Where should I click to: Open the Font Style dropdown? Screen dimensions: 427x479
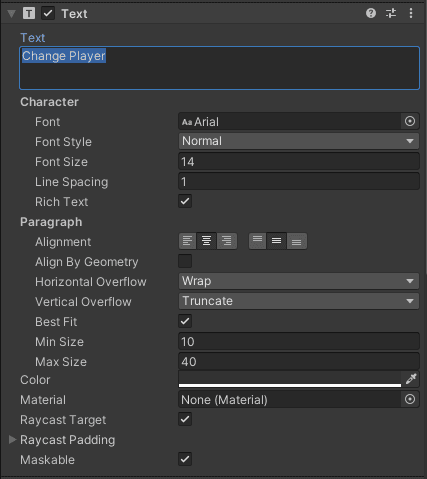tap(299, 141)
